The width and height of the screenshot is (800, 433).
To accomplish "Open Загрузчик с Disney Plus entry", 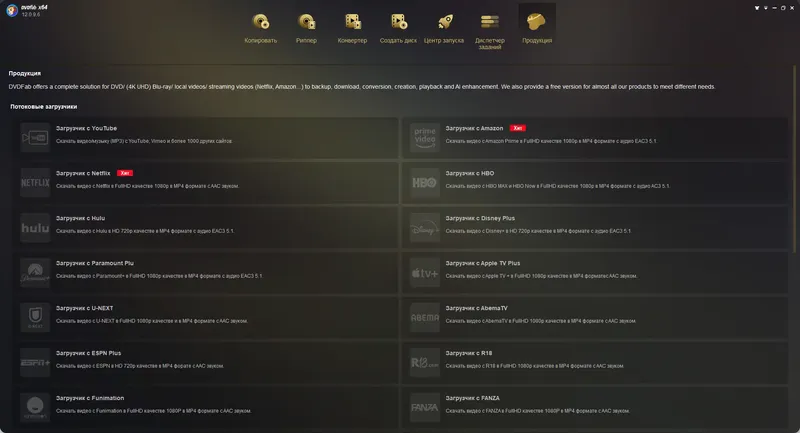I will (x=595, y=227).
